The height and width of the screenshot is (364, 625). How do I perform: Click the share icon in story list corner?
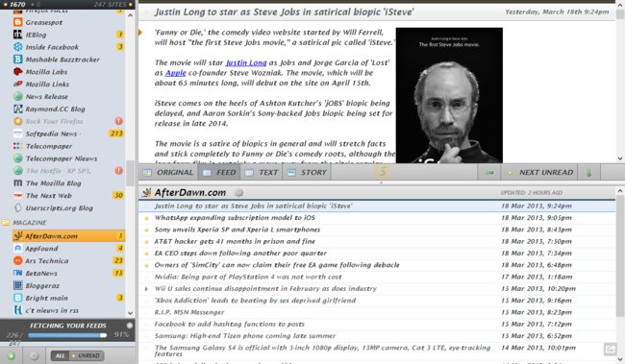[610, 350]
